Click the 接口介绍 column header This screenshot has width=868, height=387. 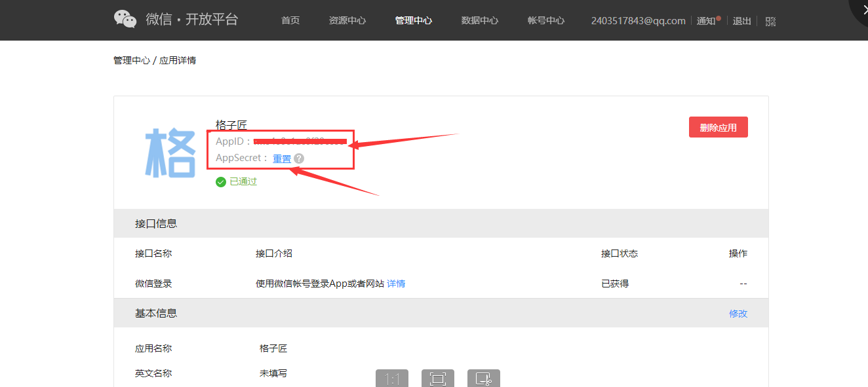(x=274, y=253)
